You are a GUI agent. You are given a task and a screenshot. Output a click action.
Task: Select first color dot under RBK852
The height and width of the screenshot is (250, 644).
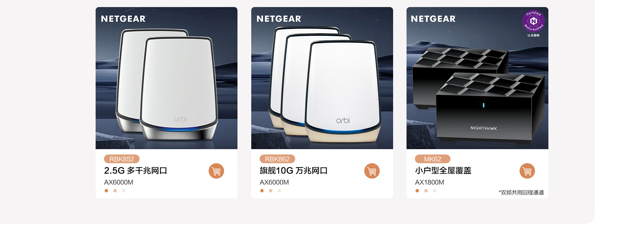click(x=106, y=191)
